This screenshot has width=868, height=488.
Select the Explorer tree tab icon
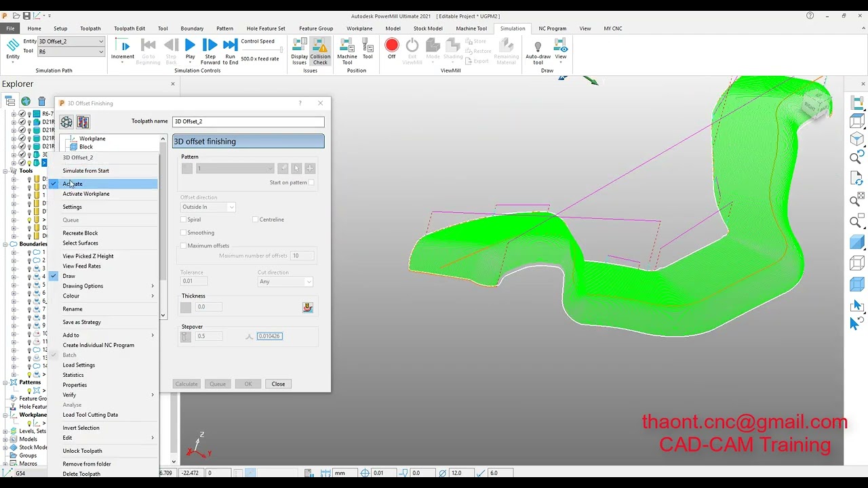pyautogui.click(x=10, y=101)
